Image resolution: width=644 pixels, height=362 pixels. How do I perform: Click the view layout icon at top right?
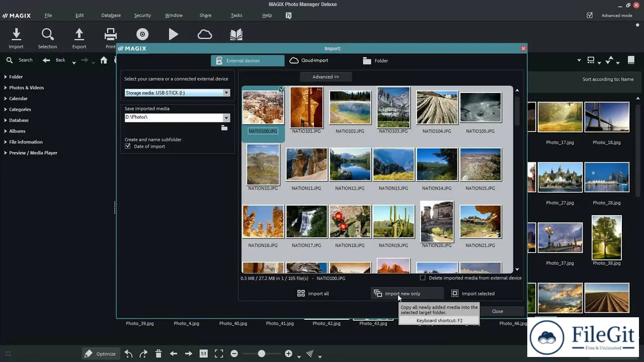[591, 60]
